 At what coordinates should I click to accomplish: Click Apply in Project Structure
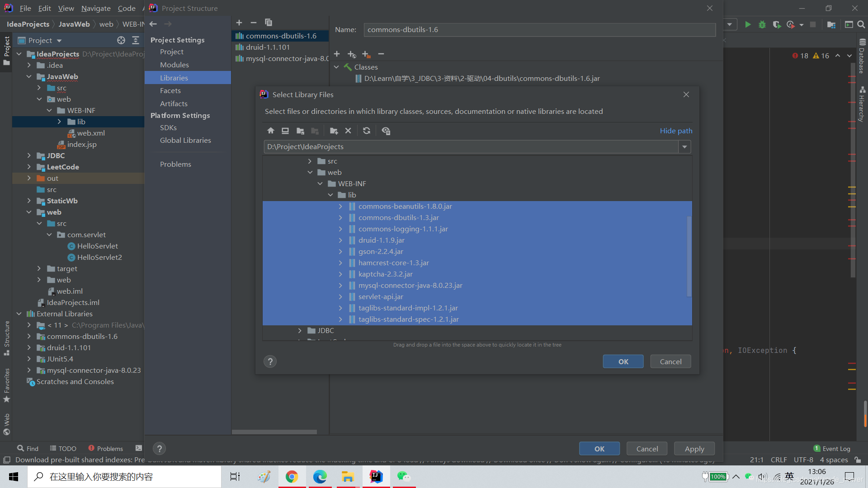click(x=694, y=449)
